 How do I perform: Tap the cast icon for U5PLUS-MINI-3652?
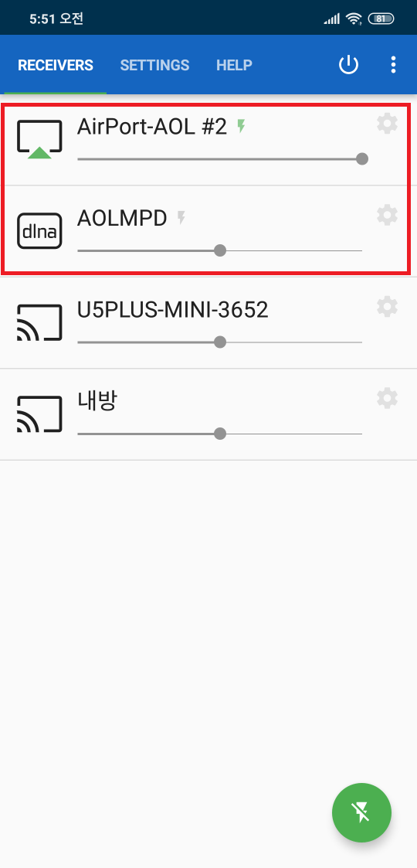coord(39,322)
